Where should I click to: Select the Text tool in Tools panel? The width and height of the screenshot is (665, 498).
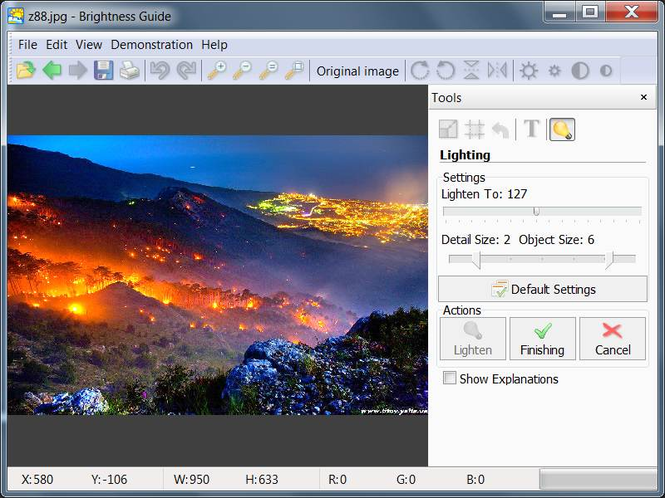click(531, 129)
